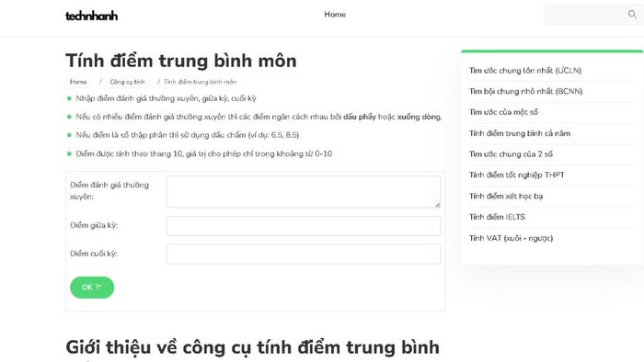Click the Điểm đánh giá thường xuyên textarea
This screenshot has width=644, height=362.
pos(304,191)
